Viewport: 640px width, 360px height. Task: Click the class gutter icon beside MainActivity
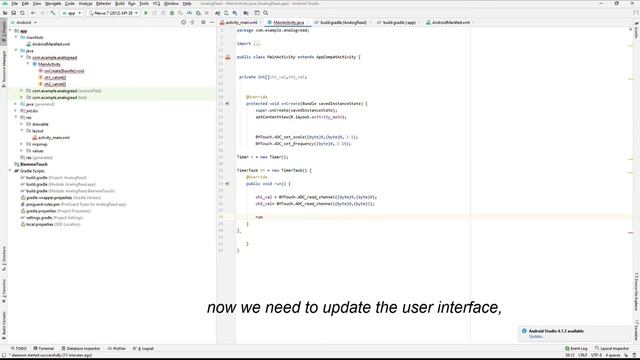point(228,57)
